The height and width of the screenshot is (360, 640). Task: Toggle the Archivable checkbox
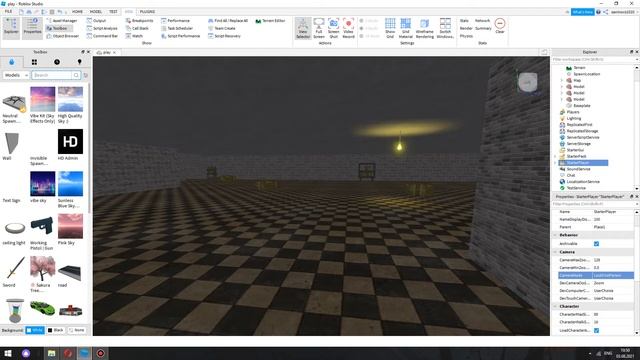pos(596,244)
